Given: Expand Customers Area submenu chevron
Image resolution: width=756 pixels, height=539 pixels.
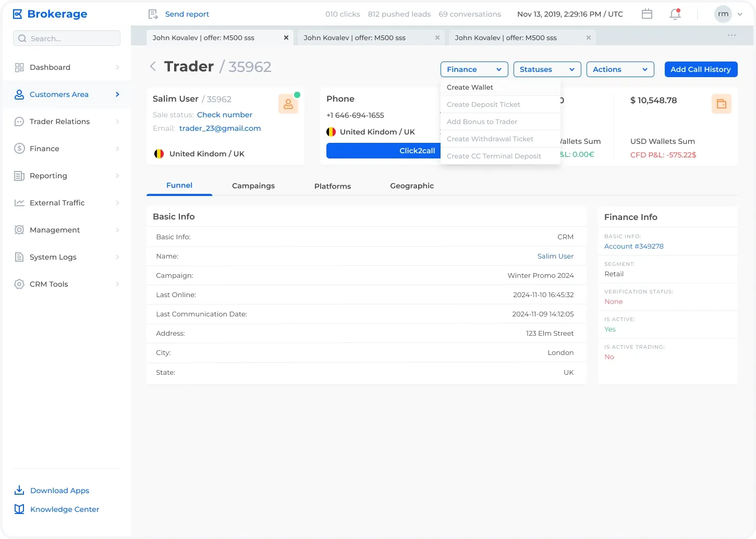Looking at the screenshot, I should (x=117, y=94).
